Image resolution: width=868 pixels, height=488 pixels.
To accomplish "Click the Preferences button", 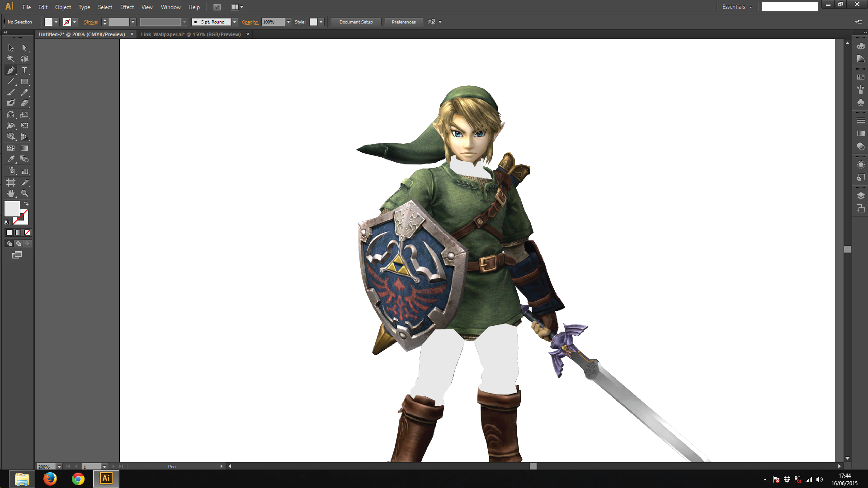I will point(404,22).
